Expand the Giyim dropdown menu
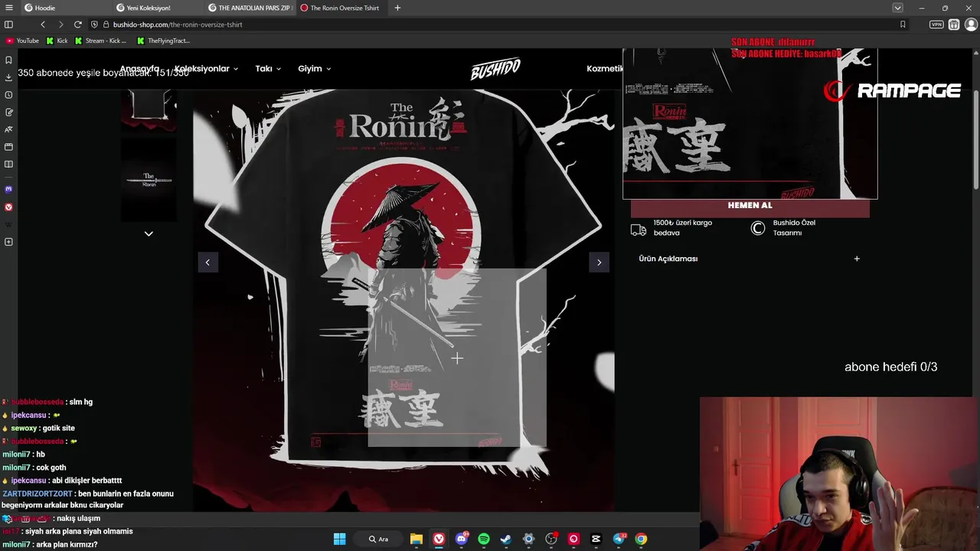 coord(314,69)
